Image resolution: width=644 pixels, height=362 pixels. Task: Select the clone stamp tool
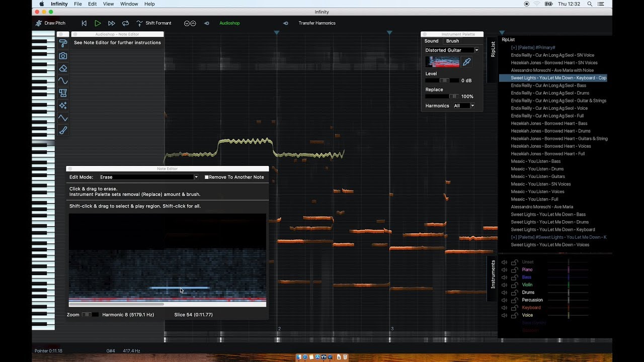click(x=63, y=93)
